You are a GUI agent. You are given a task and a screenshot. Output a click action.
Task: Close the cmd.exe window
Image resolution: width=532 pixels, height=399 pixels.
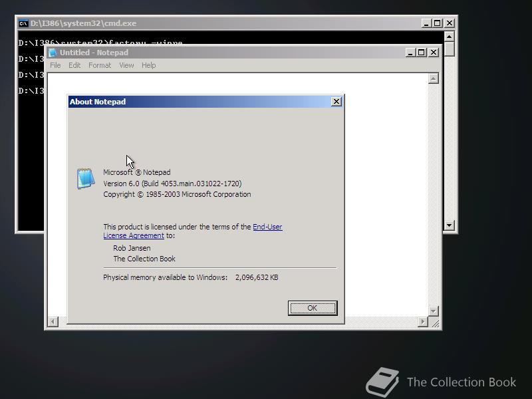450,23
